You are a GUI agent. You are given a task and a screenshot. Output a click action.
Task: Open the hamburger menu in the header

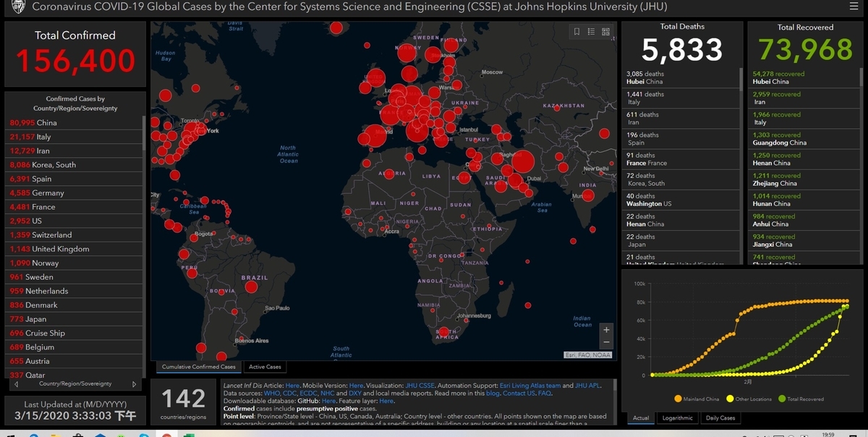853,7
